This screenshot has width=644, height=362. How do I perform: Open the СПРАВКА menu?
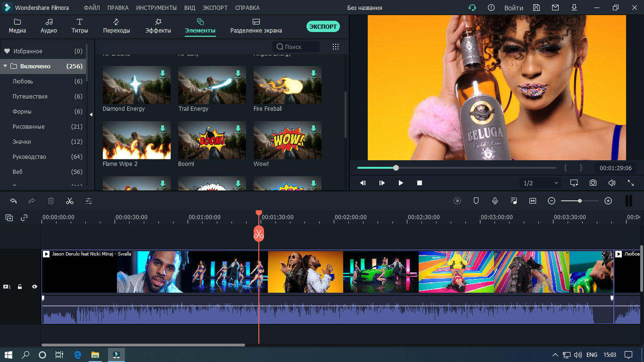(247, 8)
